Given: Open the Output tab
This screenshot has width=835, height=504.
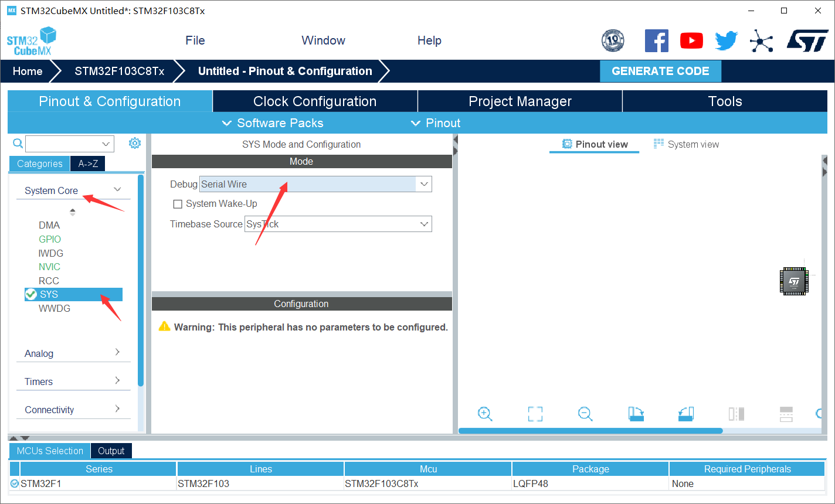Looking at the screenshot, I should tap(111, 451).
